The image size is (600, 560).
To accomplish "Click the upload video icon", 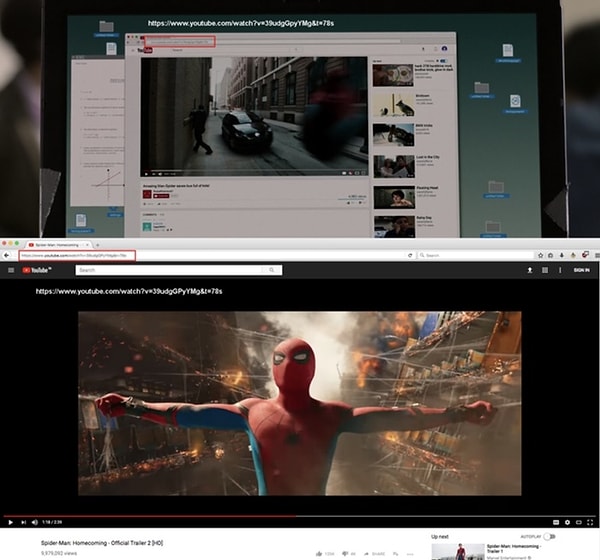I will tap(530, 270).
